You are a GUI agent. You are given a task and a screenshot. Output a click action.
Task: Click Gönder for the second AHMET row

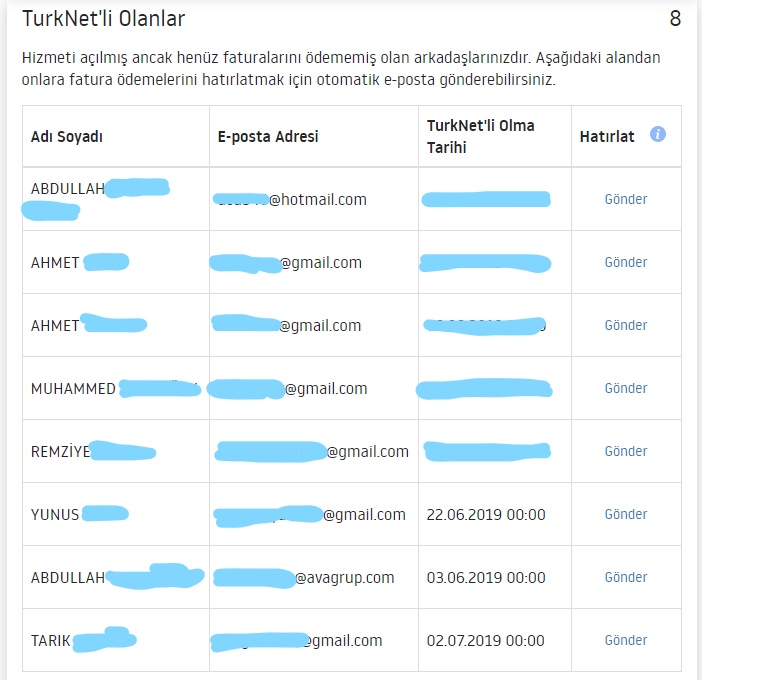(626, 325)
